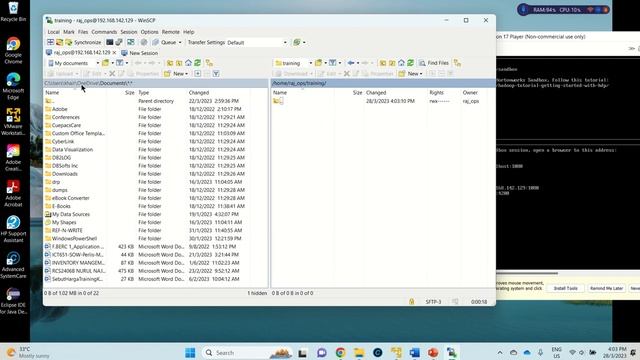
Task: Refresh the remote panel
Action: click(x=411, y=63)
